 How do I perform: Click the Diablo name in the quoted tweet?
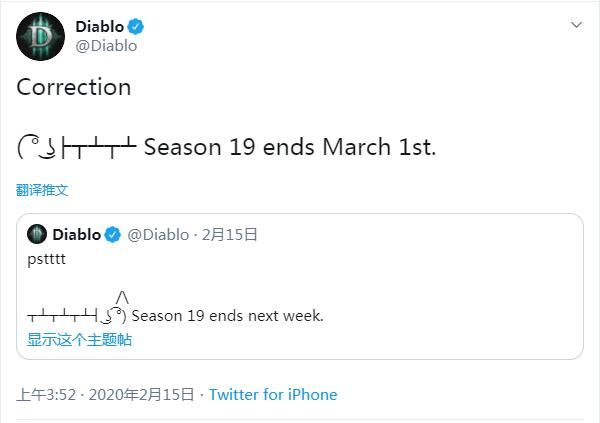tap(76, 235)
